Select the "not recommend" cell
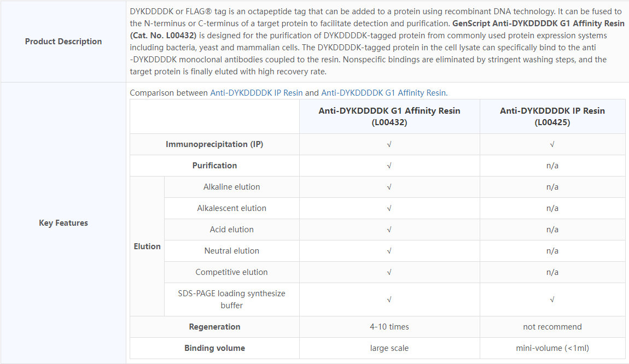Image resolution: width=629 pixels, height=364 pixels. tap(552, 327)
